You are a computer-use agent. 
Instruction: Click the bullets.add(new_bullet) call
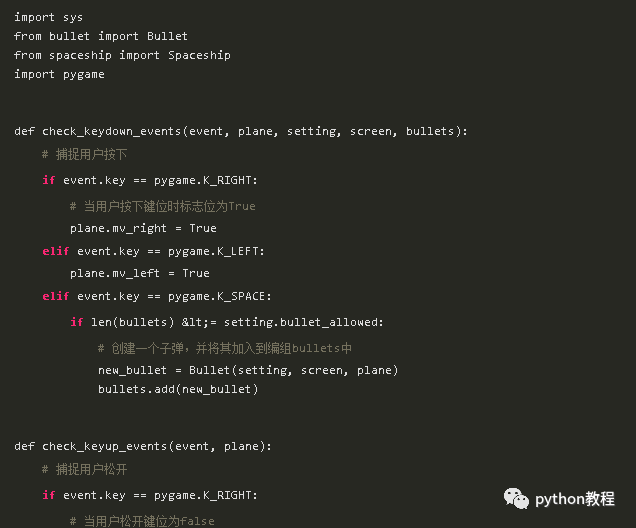[178, 389]
